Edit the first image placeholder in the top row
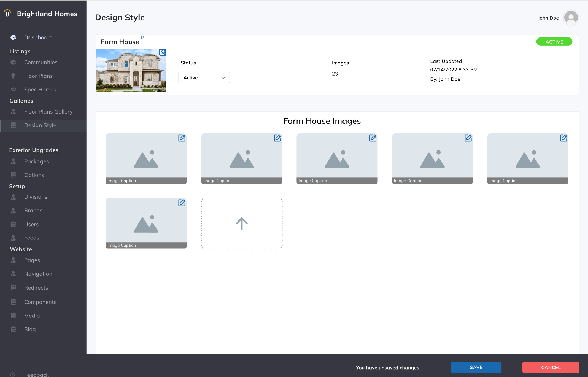The image size is (588, 377). click(x=182, y=138)
